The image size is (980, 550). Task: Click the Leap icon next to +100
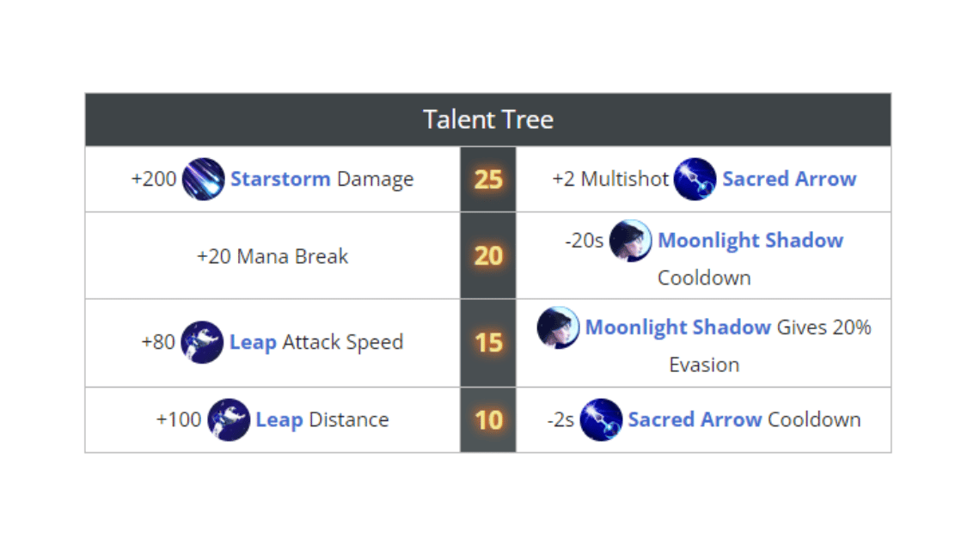click(229, 420)
